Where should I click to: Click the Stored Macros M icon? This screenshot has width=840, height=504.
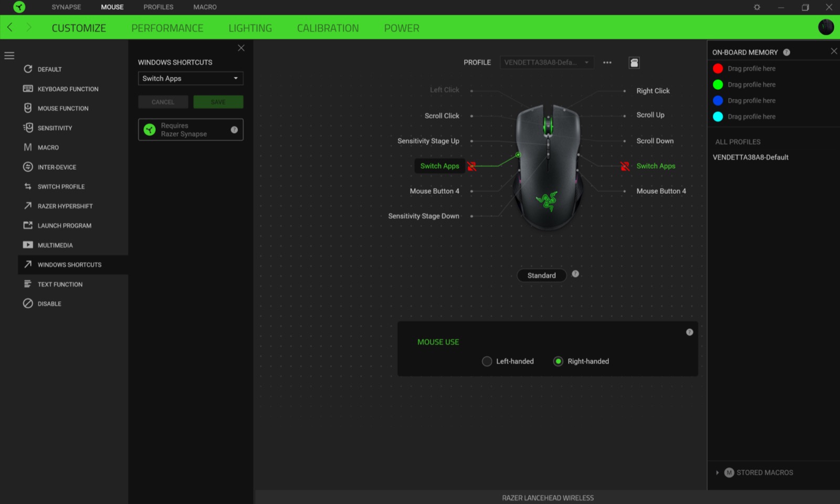pos(729,472)
